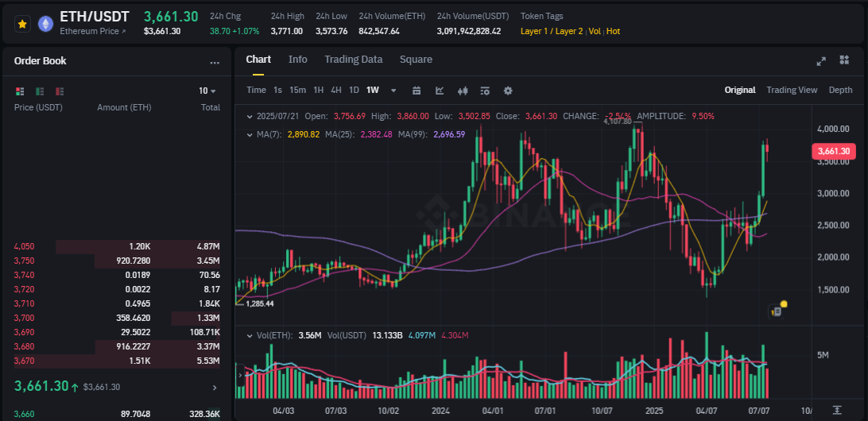Click the candlestick chart style icon
This screenshot has height=421, width=868.
click(x=462, y=91)
